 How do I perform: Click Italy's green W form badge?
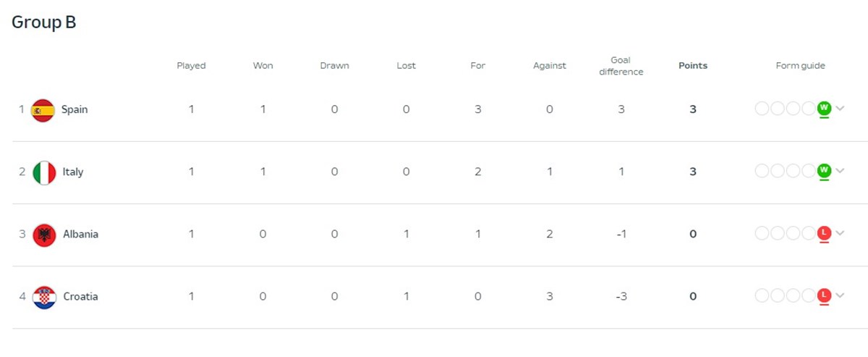tap(823, 171)
